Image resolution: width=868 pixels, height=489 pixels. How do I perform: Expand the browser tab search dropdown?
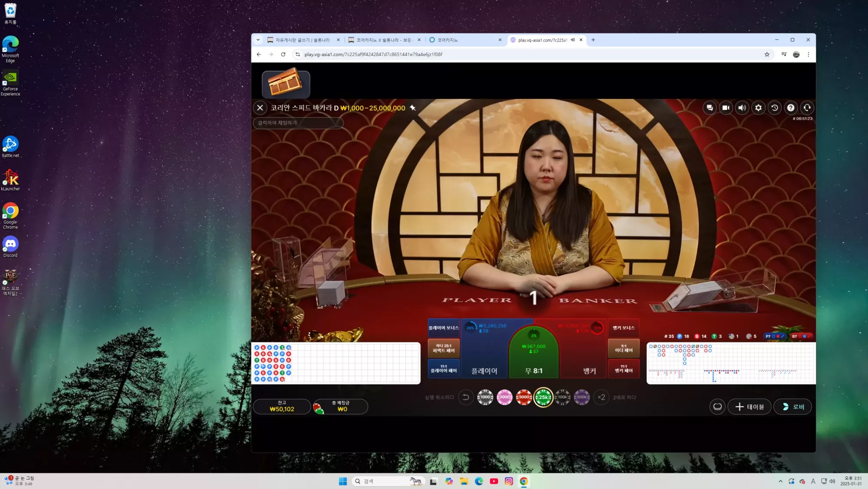[x=258, y=40]
